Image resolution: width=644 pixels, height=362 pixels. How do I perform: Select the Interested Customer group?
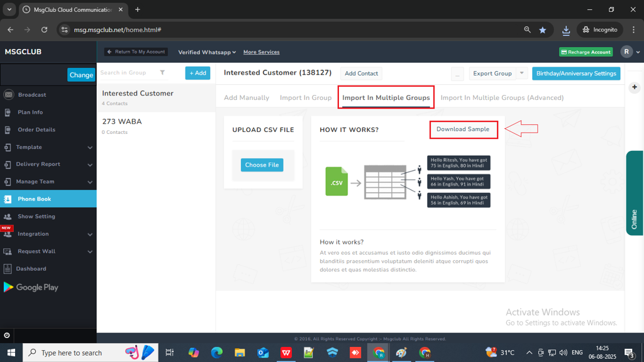pyautogui.click(x=156, y=97)
